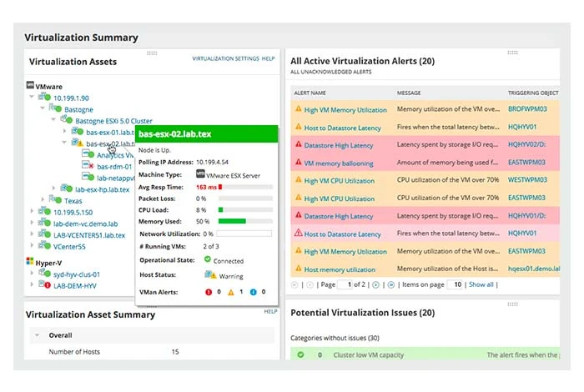Image resolution: width=584 pixels, height=392 pixels.
Task: Click the informational VMan alerts icon in tooltip
Action: pos(254,292)
